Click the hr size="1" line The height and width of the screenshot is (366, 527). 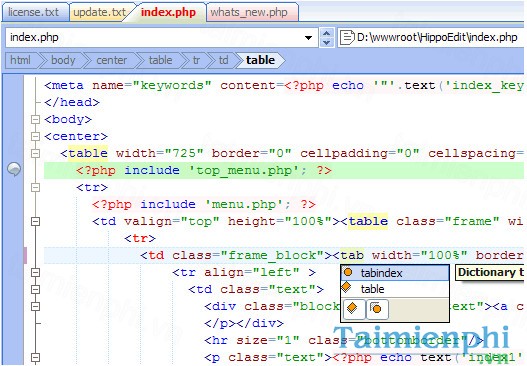(344, 340)
